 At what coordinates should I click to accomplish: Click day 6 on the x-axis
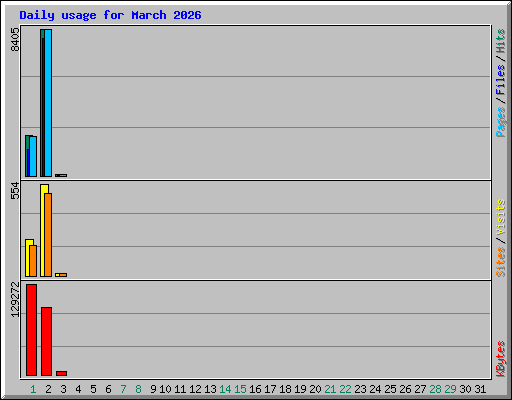(x=108, y=389)
